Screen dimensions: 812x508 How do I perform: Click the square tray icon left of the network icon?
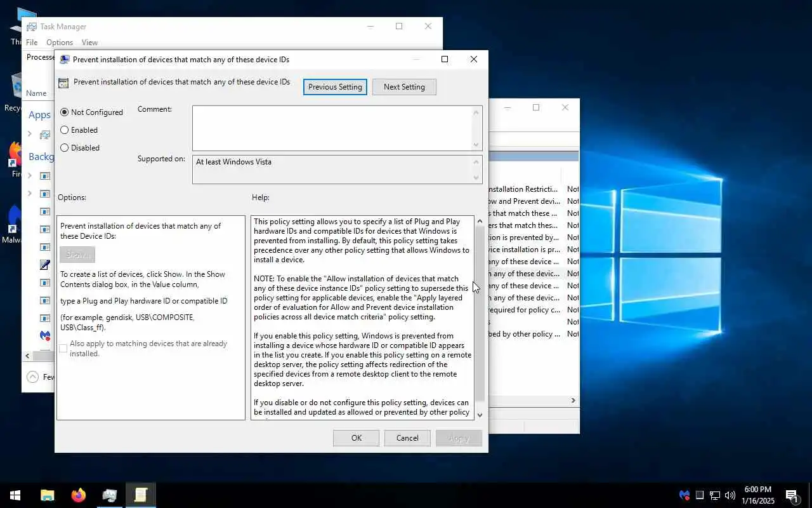[700, 495]
